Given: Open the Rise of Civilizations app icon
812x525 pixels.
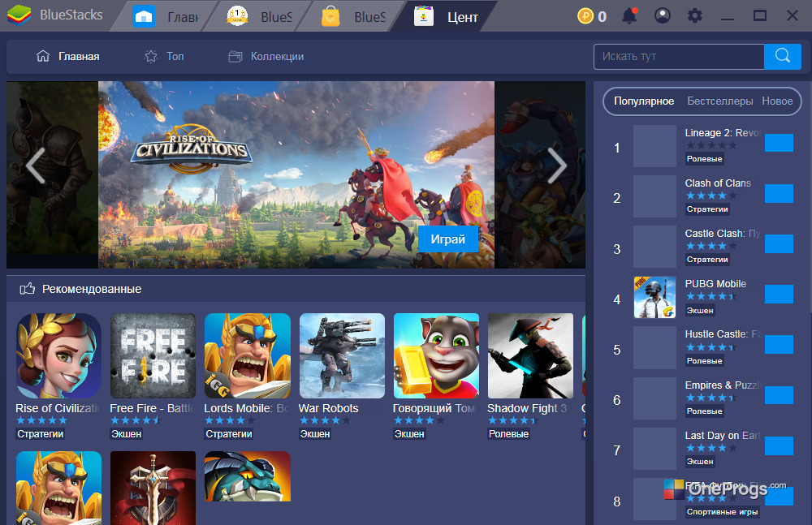Looking at the screenshot, I should (58, 355).
